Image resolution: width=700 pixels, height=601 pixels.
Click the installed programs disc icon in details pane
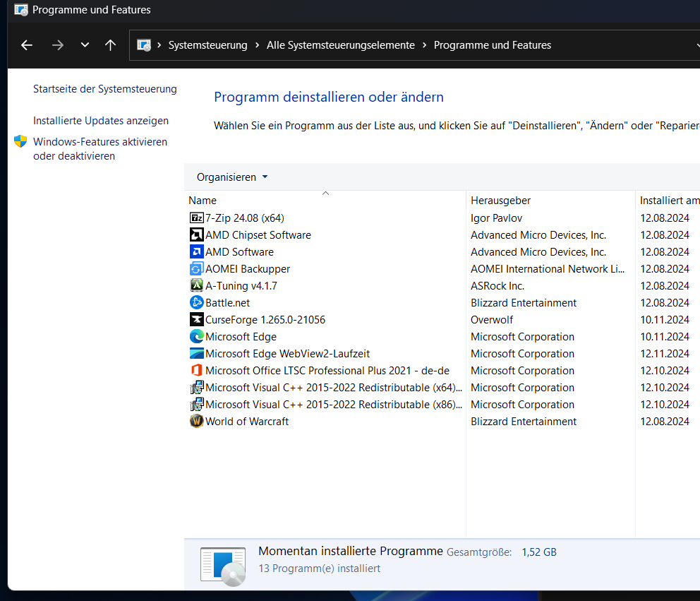[x=223, y=566]
